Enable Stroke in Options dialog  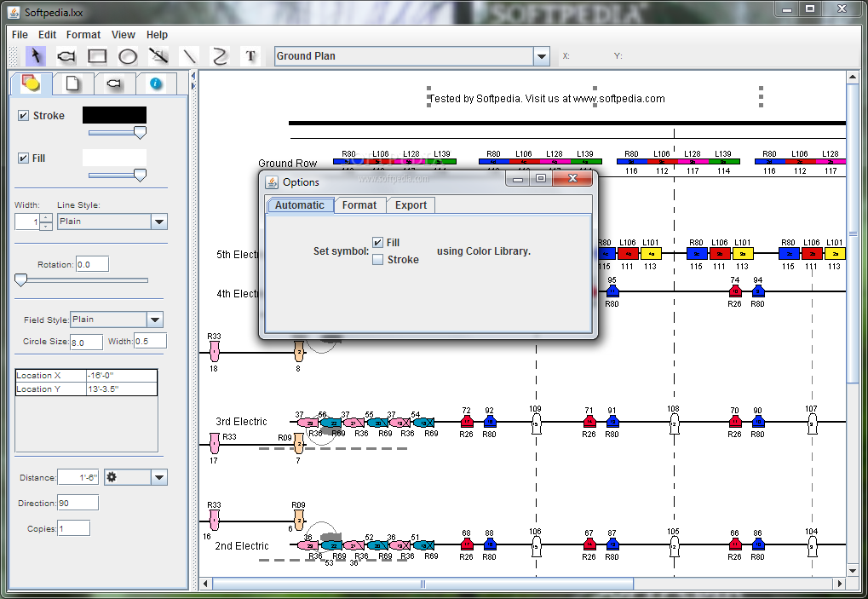[x=377, y=260]
